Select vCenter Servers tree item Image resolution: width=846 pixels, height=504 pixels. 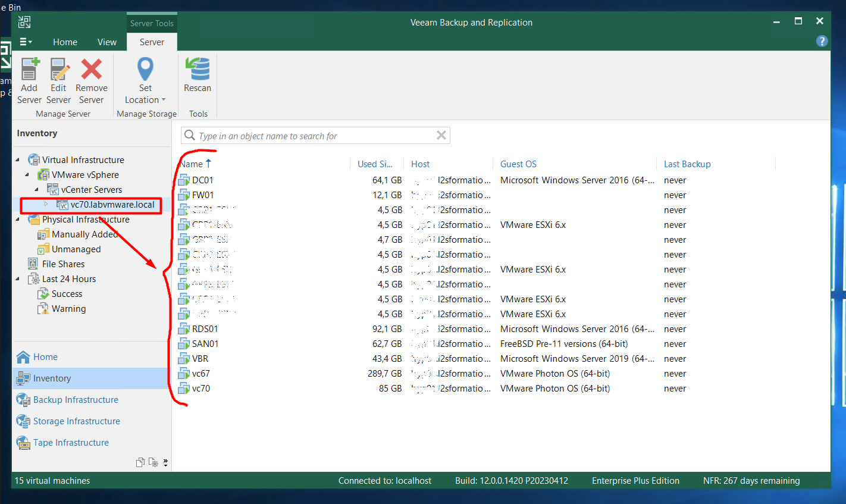pyautogui.click(x=92, y=189)
